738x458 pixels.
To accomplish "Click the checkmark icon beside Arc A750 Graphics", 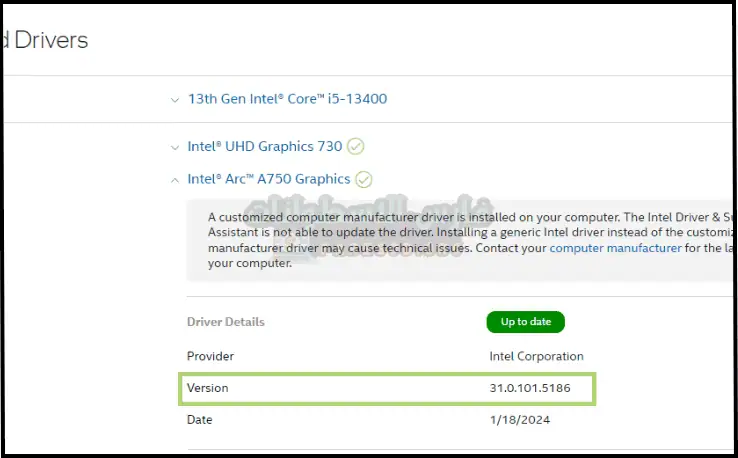I will [x=364, y=180].
